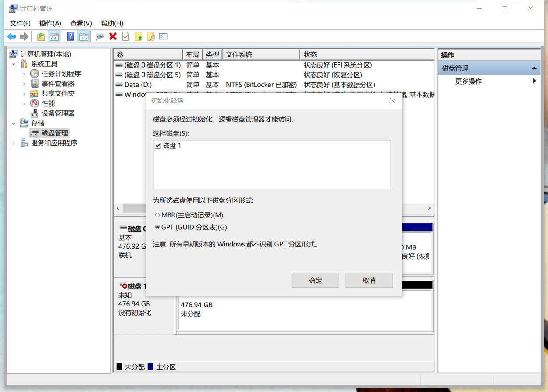Click the Up One Level folder icon
The image size is (548, 392).
click(41, 37)
